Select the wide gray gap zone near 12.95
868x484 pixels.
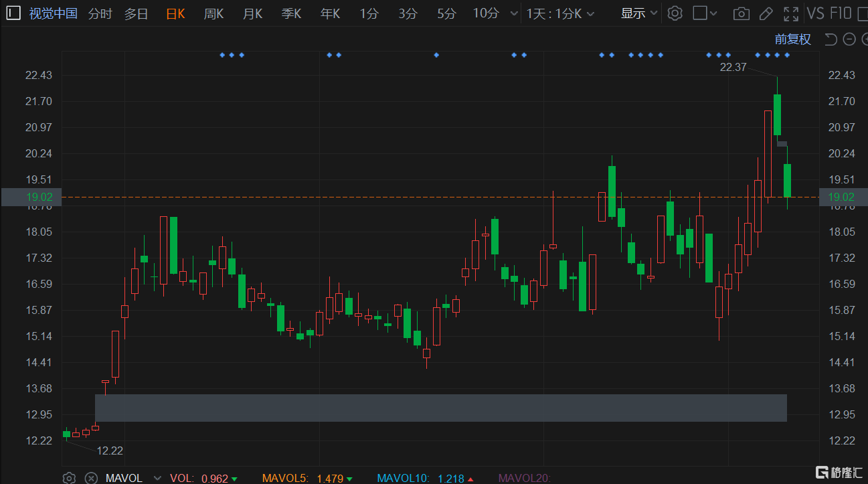click(x=441, y=408)
